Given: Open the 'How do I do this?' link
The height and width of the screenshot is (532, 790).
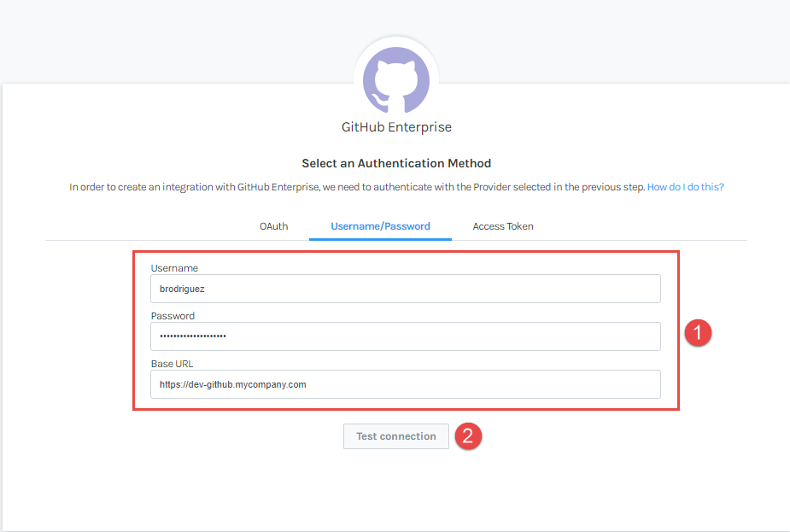Looking at the screenshot, I should tap(685, 187).
